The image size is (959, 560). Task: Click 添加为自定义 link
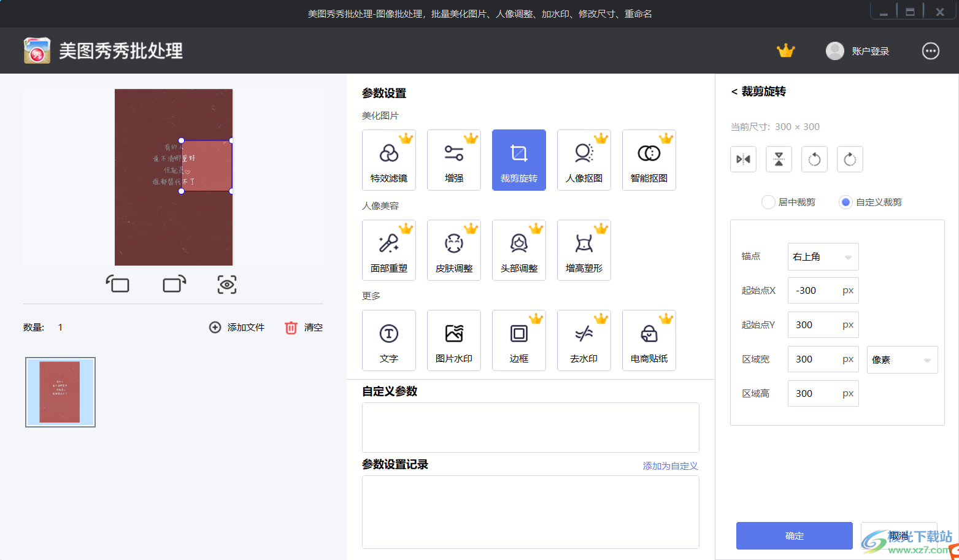671,466
